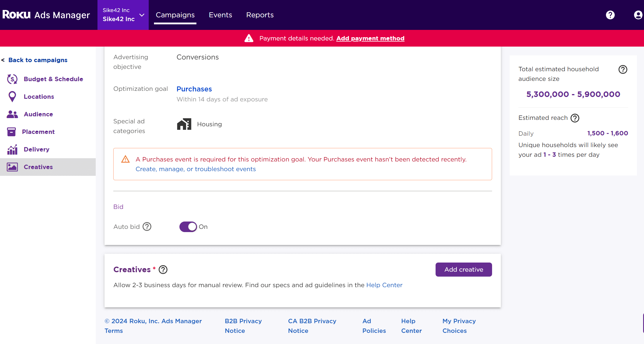The height and width of the screenshot is (344, 644).
Task: Click the Budget & Schedule dollar icon
Action: coord(12,79)
